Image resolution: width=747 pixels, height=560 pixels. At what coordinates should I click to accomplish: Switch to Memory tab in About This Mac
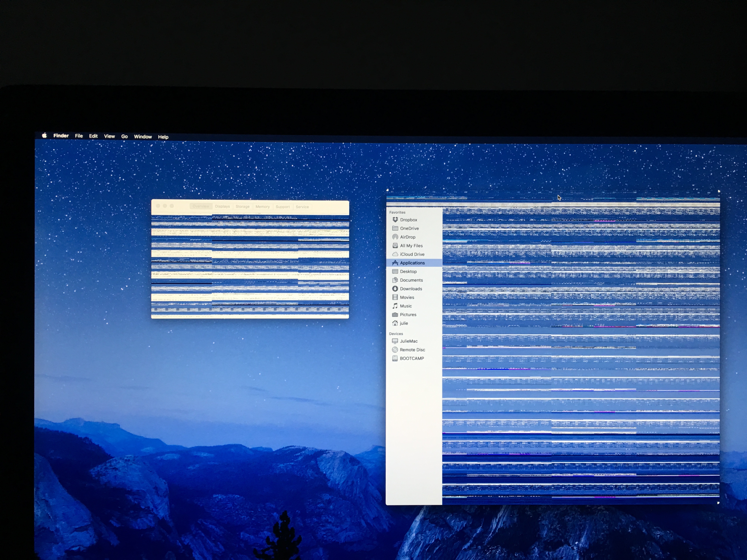tap(262, 207)
